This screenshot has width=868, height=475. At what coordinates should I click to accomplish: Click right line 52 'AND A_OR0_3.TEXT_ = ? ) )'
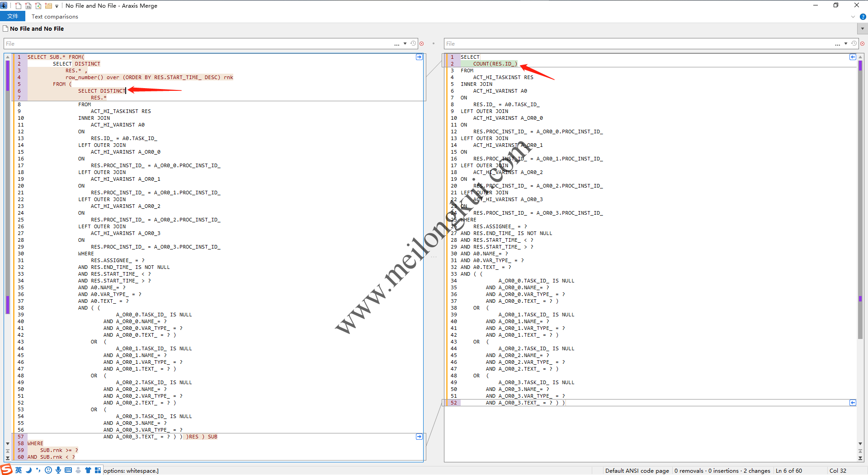click(x=525, y=403)
